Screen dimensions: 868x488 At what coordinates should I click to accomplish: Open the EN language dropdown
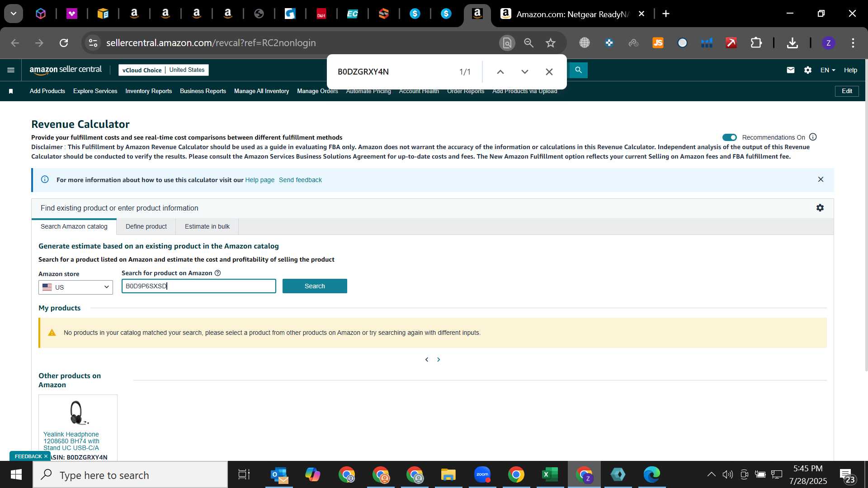pos(828,70)
